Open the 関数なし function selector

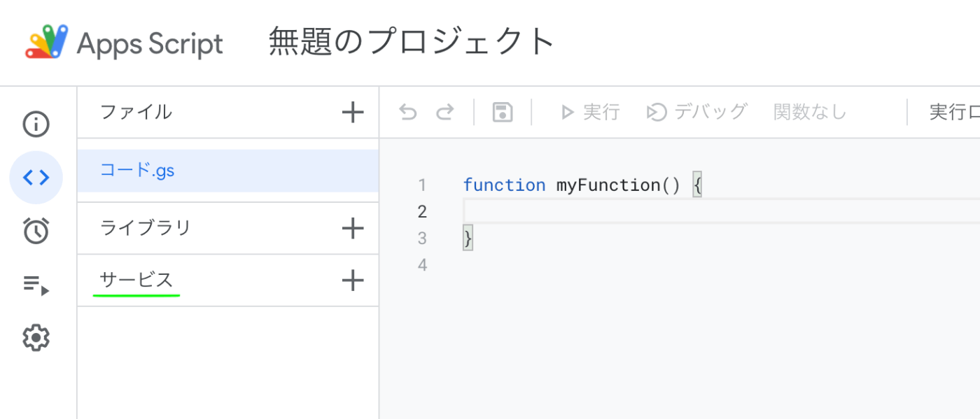[x=809, y=111]
